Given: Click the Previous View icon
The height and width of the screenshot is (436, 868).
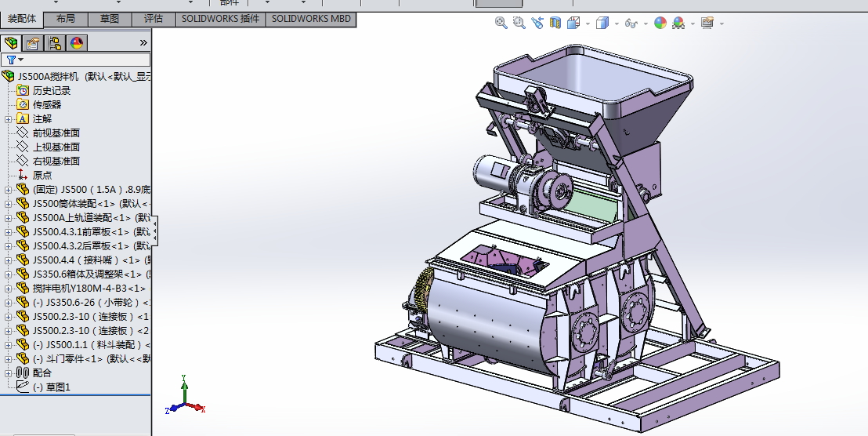Looking at the screenshot, I should [537, 24].
